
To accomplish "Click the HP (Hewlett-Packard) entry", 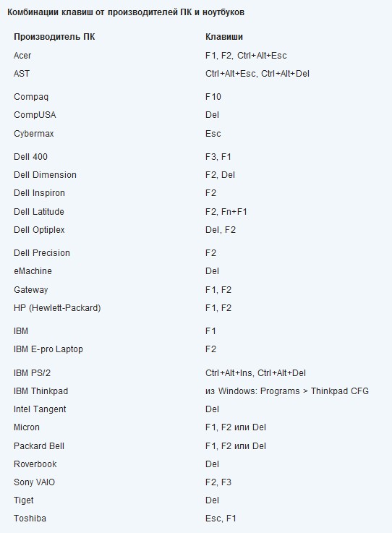I will click(57, 308).
